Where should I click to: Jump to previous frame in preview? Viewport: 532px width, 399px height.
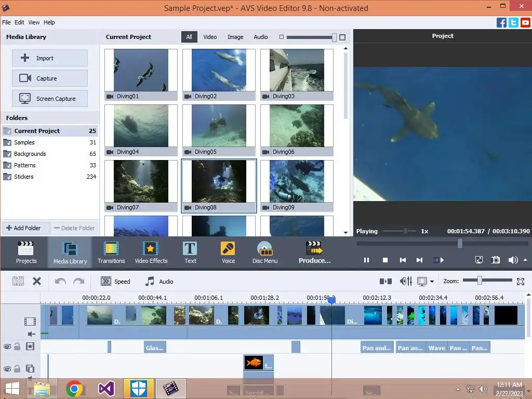tap(403, 260)
